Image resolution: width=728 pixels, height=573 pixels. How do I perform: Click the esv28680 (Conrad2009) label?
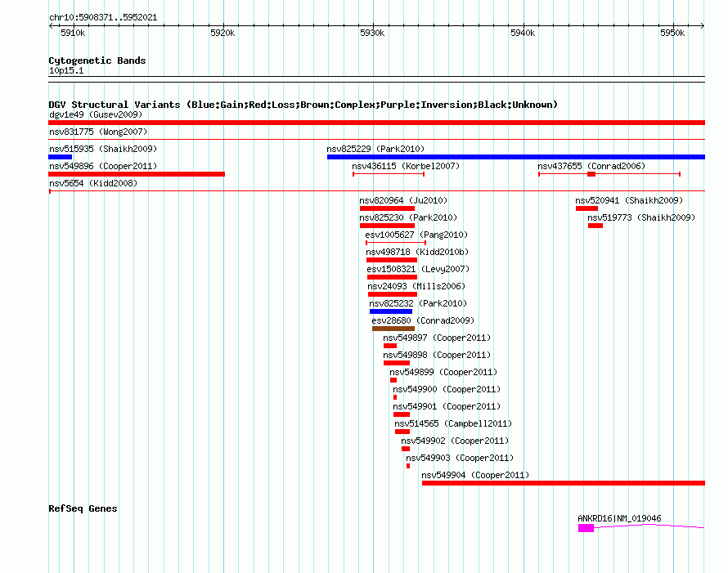point(423,320)
